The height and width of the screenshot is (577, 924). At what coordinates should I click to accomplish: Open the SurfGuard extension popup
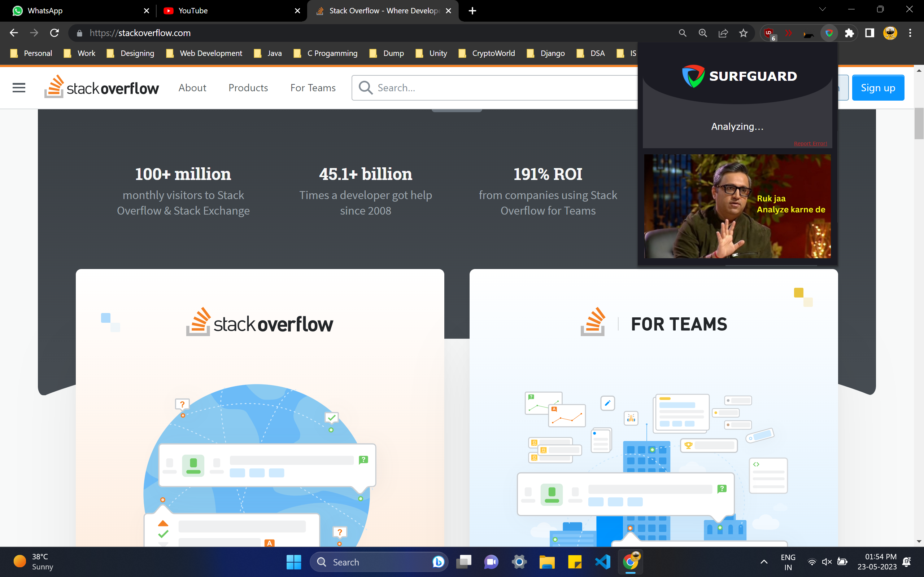click(x=829, y=33)
